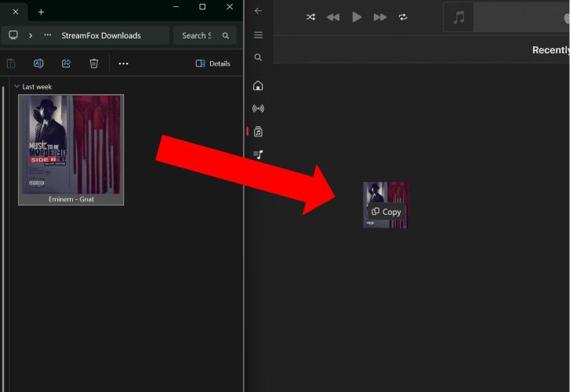Maximize the File Explorer window

tap(202, 7)
